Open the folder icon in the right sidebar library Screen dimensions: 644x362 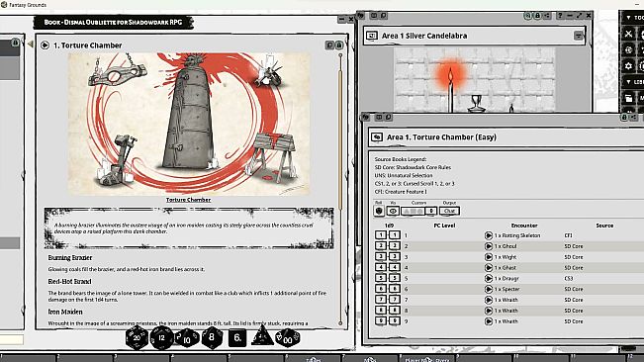point(628,98)
